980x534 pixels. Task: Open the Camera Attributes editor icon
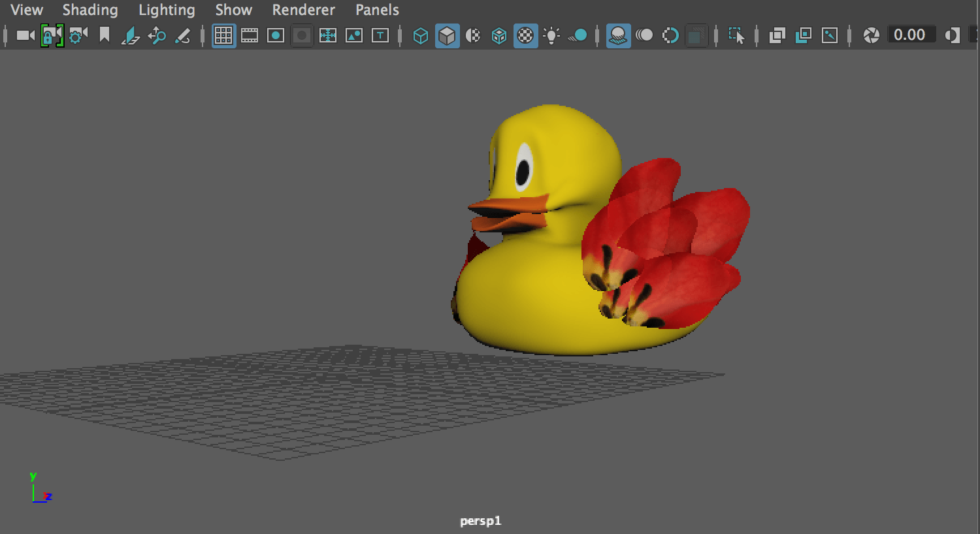78,35
